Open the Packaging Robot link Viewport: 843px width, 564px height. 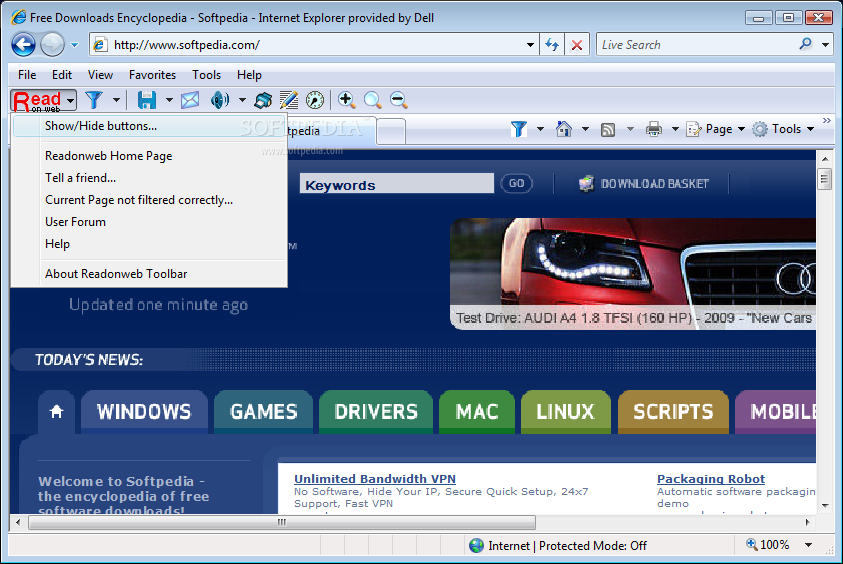pyautogui.click(x=711, y=479)
